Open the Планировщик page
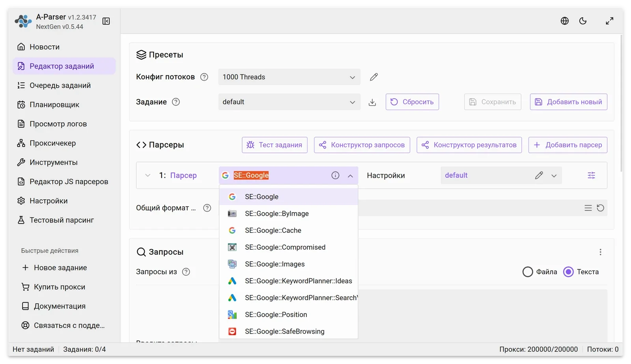This screenshot has width=631, height=364. [64, 105]
